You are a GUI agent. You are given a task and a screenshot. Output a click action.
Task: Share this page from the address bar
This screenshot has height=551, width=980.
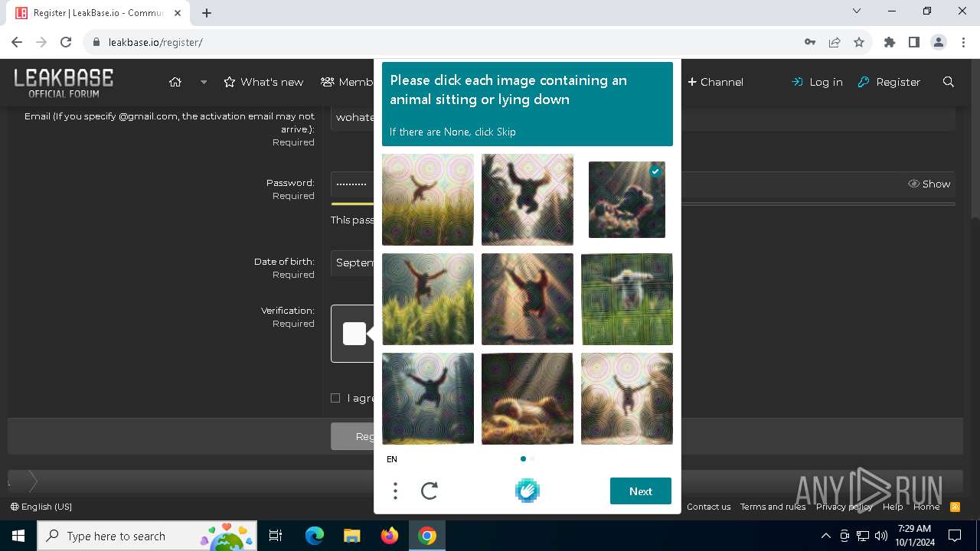835,42
